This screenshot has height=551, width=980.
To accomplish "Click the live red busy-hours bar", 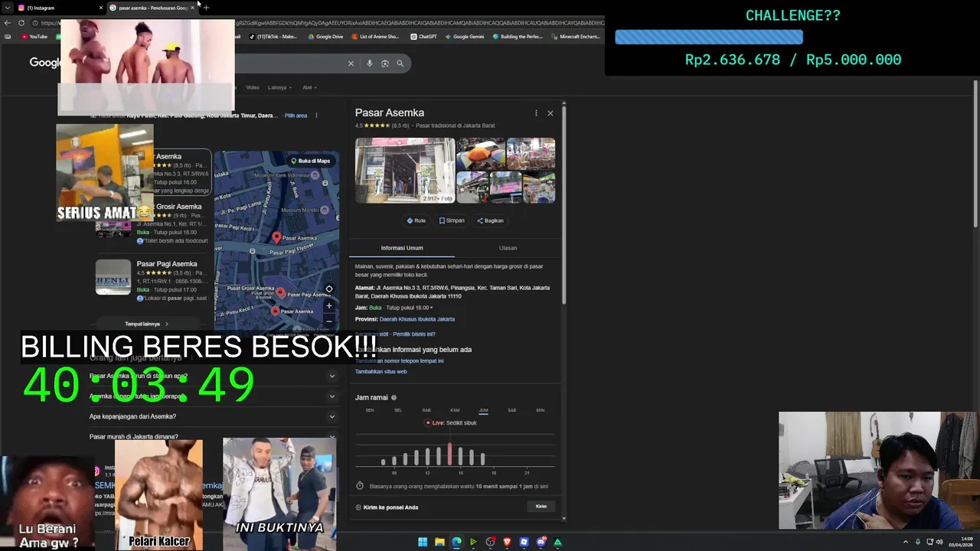I will pos(449,455).
